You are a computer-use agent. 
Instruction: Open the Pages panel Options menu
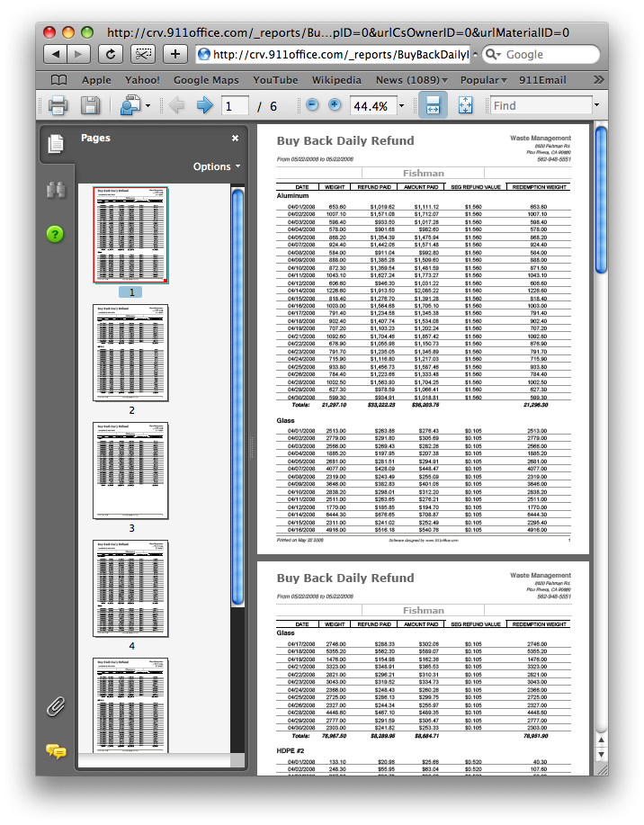pyautogui.click(x=216, y=166)
